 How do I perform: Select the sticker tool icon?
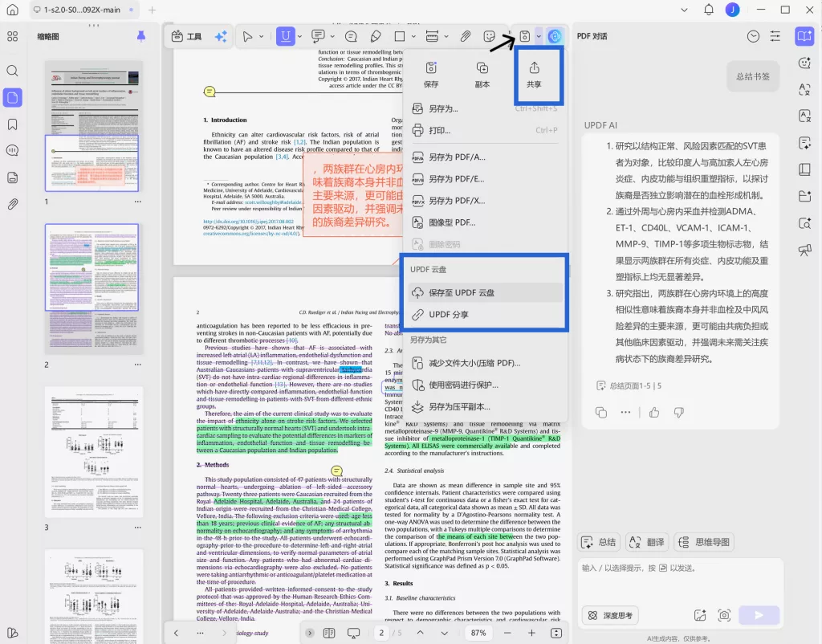point(489,36)
